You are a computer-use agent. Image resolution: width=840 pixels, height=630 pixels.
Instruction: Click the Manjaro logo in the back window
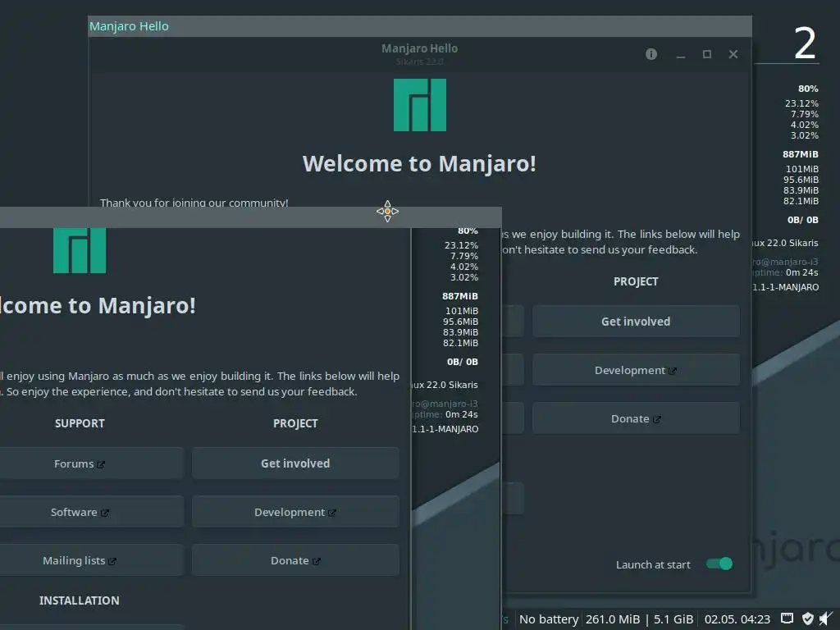[x=419, y=105]
